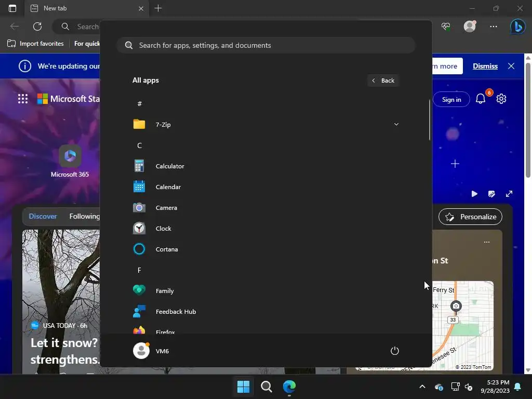Open the VM6 user account avatar
The image size is (532, 399).
coord(141,351)
